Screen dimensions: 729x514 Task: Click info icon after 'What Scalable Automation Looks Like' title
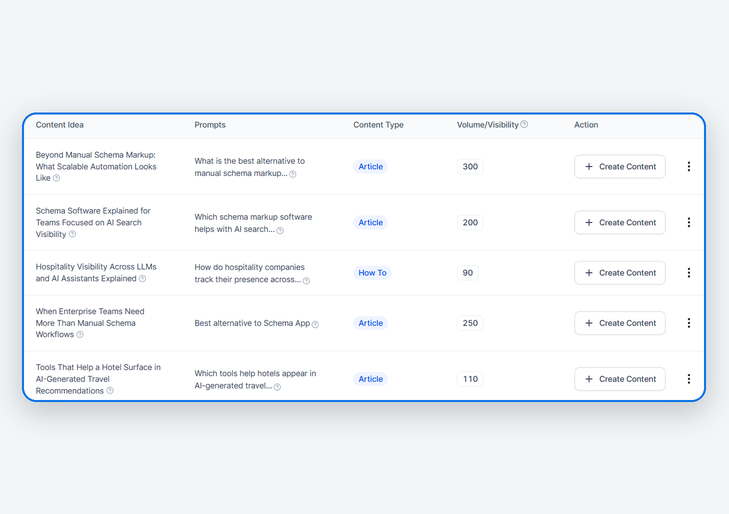tap(56, 178)
